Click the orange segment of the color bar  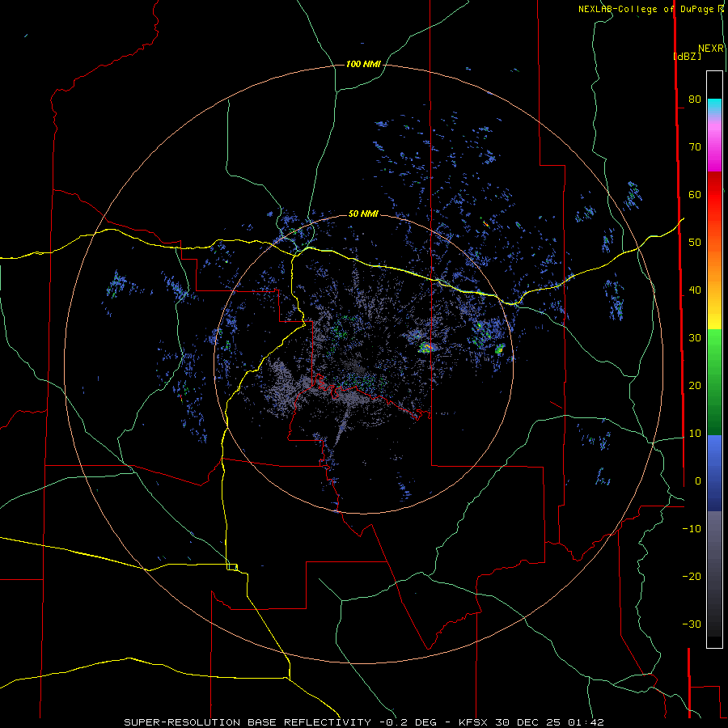714,265
